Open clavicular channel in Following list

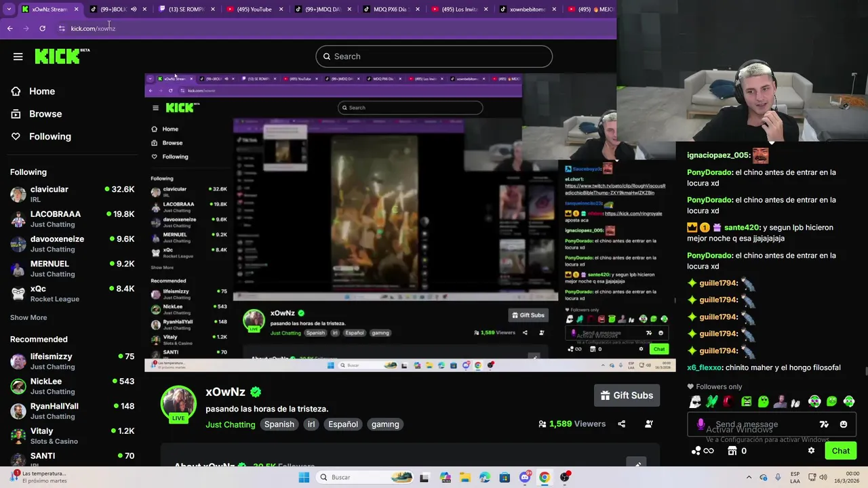tap(72, 194)
